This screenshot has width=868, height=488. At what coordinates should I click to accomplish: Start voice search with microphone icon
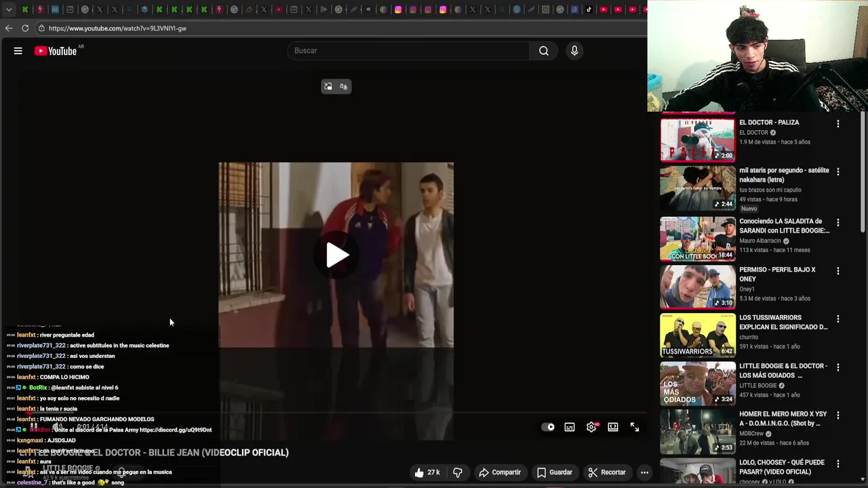click(x=574, y=51)
